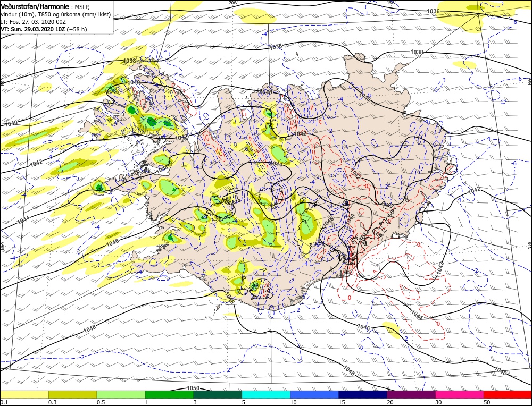The image size is (532, 406).
Task: Click the "30" legend tick value
Action: click(x=438, y=402)
